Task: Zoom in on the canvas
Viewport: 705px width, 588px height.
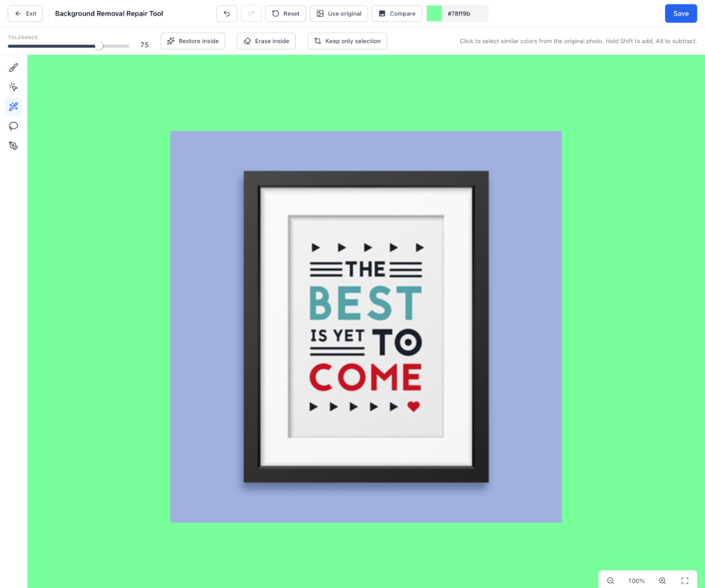Action: [662, 581]
